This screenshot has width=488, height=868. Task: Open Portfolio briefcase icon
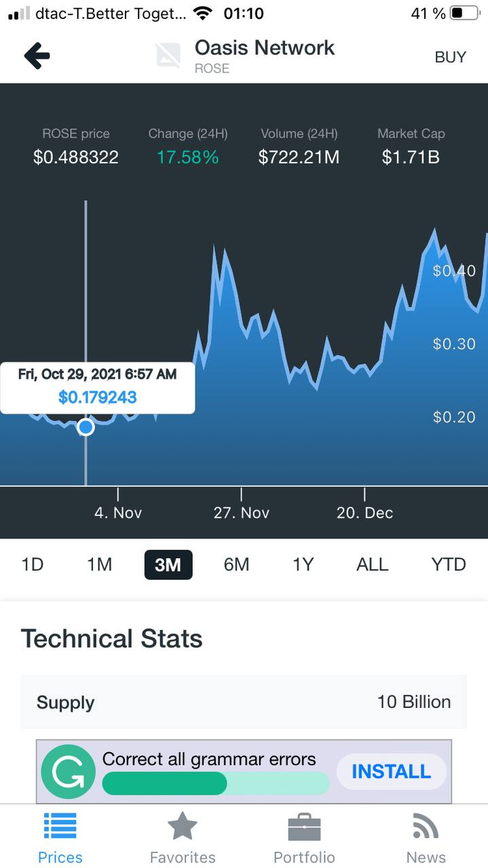coord(304,829)
